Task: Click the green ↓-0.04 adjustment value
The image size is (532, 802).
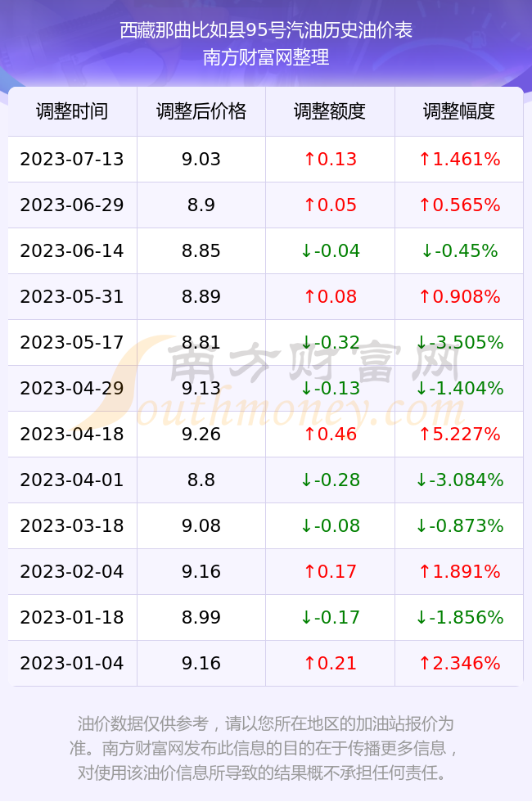Action: pos(330,250)
